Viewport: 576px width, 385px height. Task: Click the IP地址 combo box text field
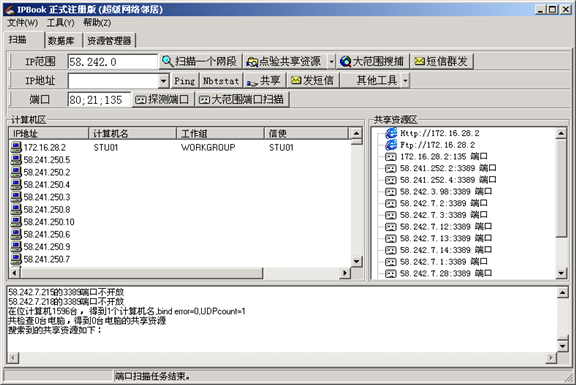tap(114, 81)
